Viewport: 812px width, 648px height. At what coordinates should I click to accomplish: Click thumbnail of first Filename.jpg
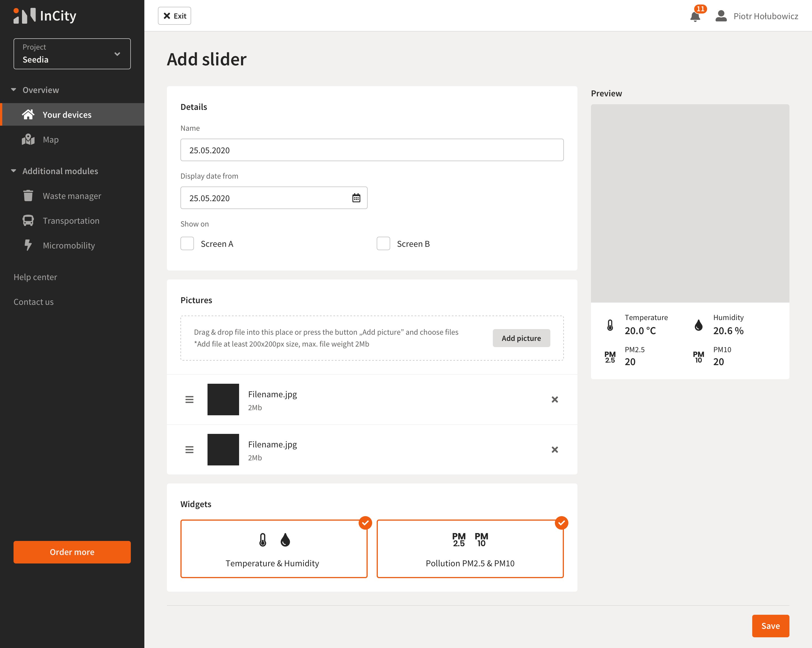pyautogui.click(x=223, y=399)
